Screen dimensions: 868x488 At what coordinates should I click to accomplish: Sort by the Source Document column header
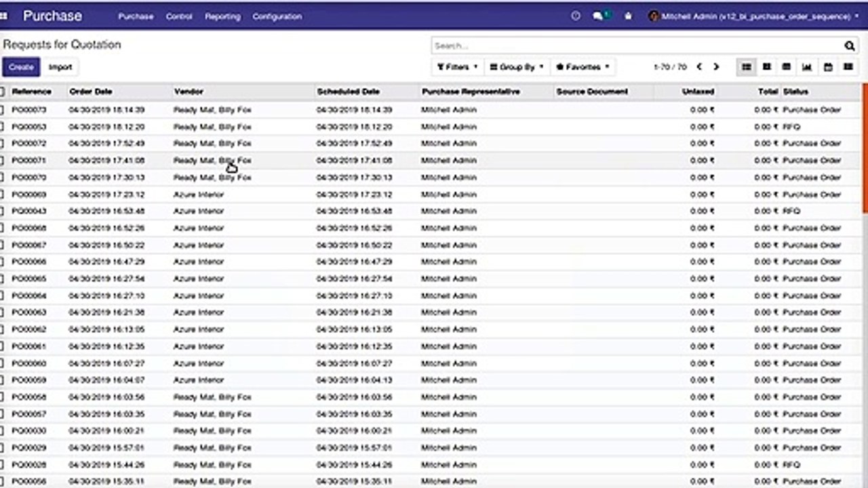click(x=592, y=91)
